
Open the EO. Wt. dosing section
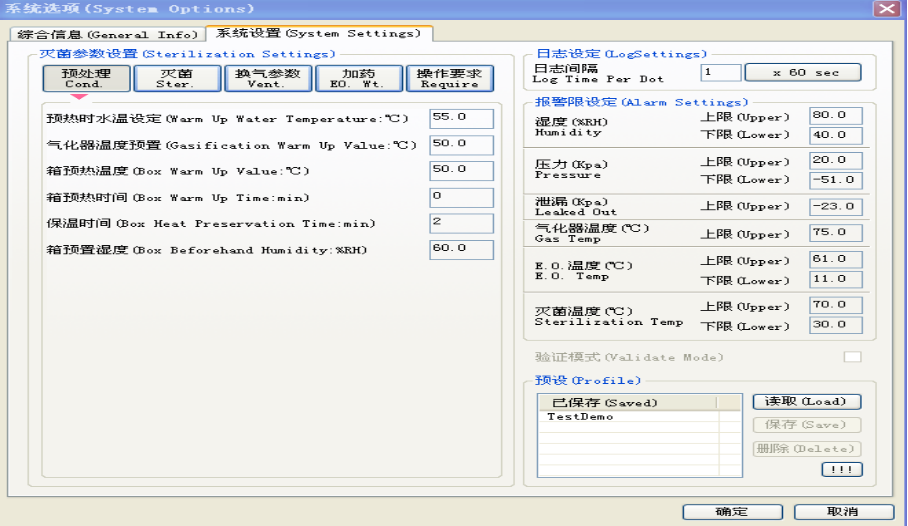pos(358,78)
